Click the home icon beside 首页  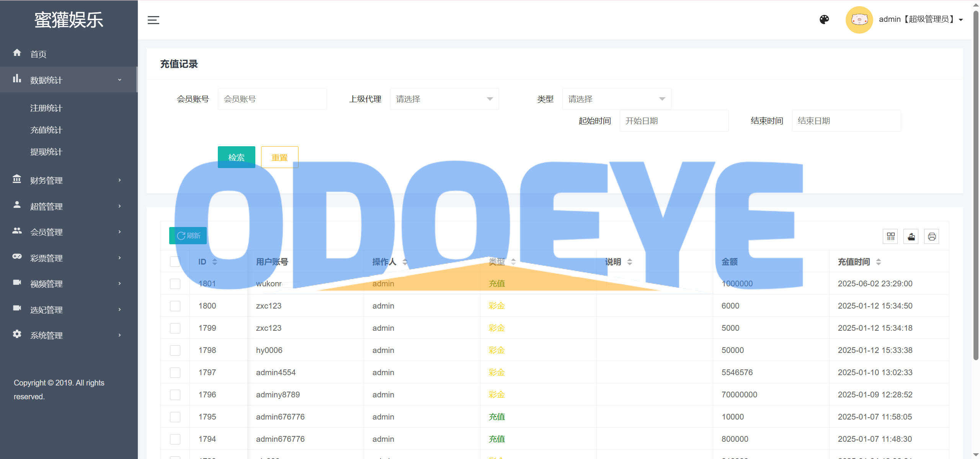[x=17, y=53]
